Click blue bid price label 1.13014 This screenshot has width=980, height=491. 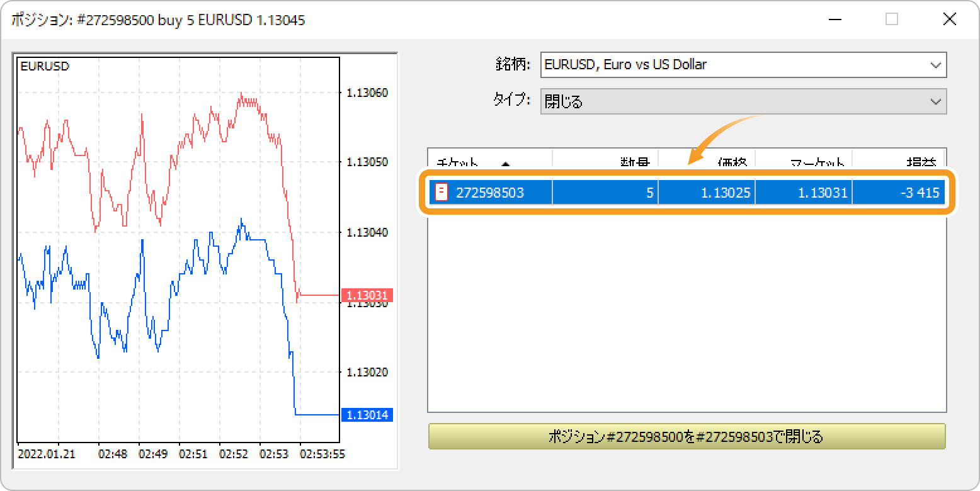pos(367,415)
